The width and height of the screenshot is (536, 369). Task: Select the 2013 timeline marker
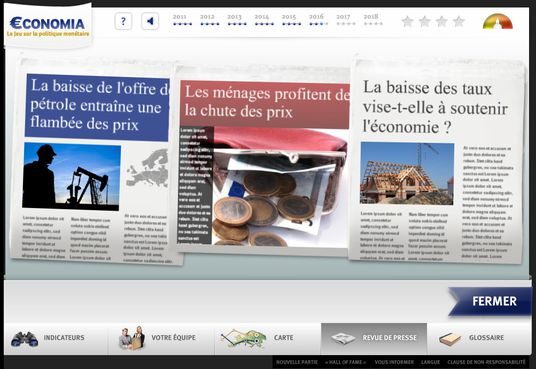coord(237,20)
